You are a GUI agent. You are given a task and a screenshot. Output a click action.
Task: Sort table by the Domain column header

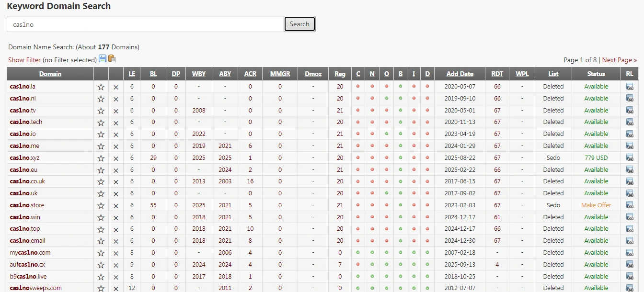(50, 74)
